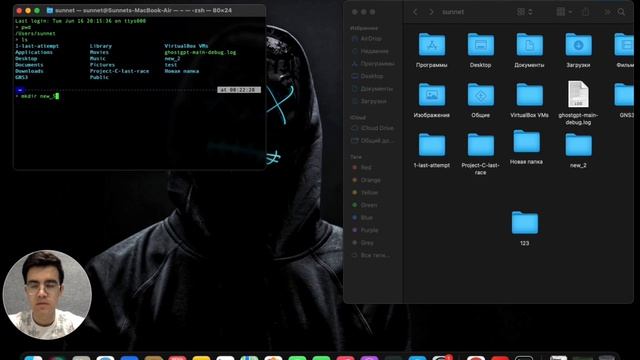Select the Изображения folder icon in Finder
Image resolution: width=640 pixels, height=360 pixels.
431,95
